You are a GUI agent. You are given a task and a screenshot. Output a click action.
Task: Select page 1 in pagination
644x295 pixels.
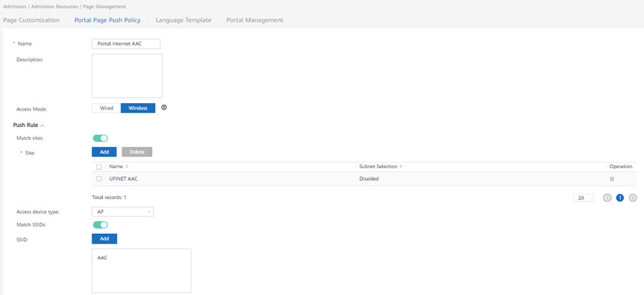620,198
